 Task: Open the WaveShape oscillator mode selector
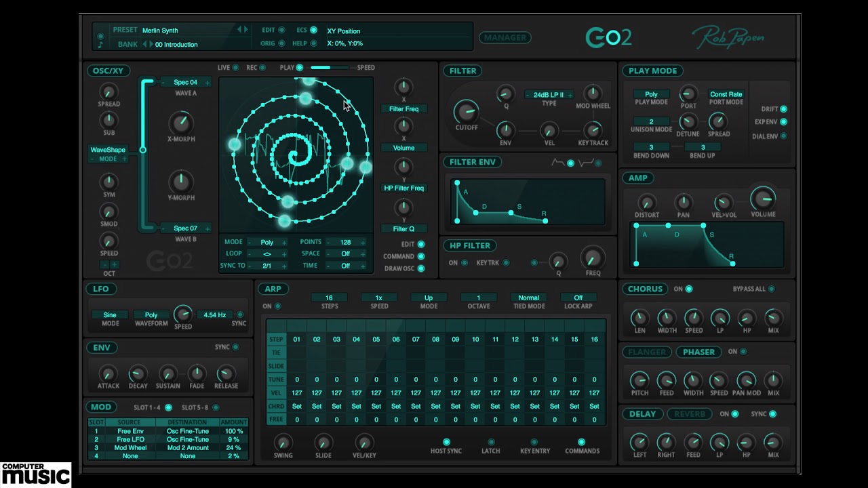pos(108,150)
